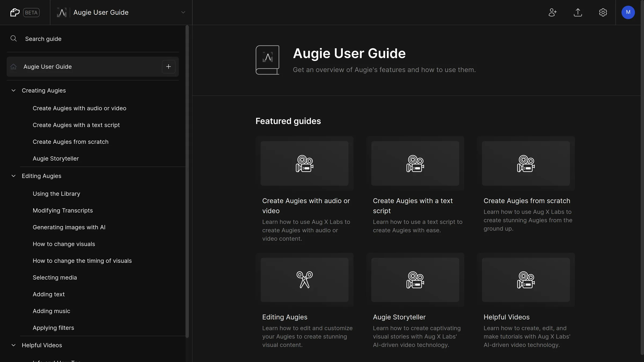The width and height of the screenshot is (644, 362).
Task: Click the plus button beside Augie User Guide
Action: pyautogui.click(x=169, y=67)
